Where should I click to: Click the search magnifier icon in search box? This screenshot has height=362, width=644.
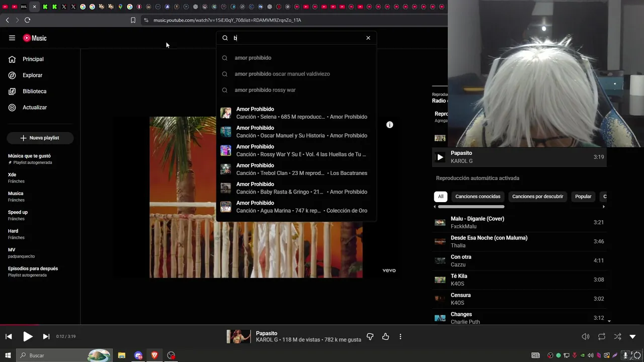[225, 38]
